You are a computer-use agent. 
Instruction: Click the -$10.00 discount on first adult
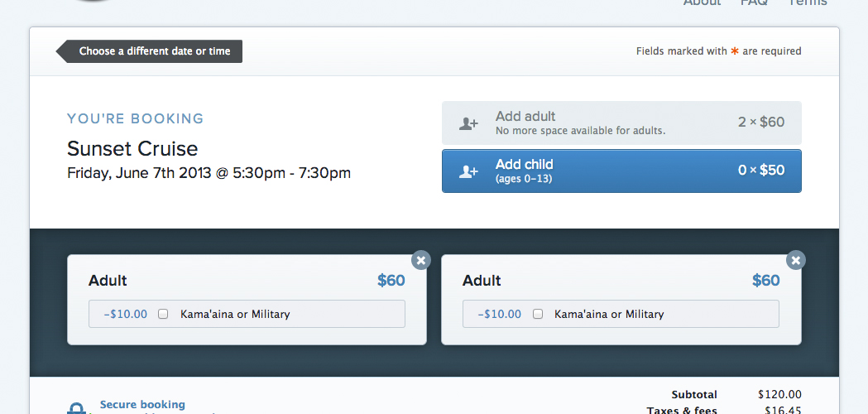[x=126, y=315]
